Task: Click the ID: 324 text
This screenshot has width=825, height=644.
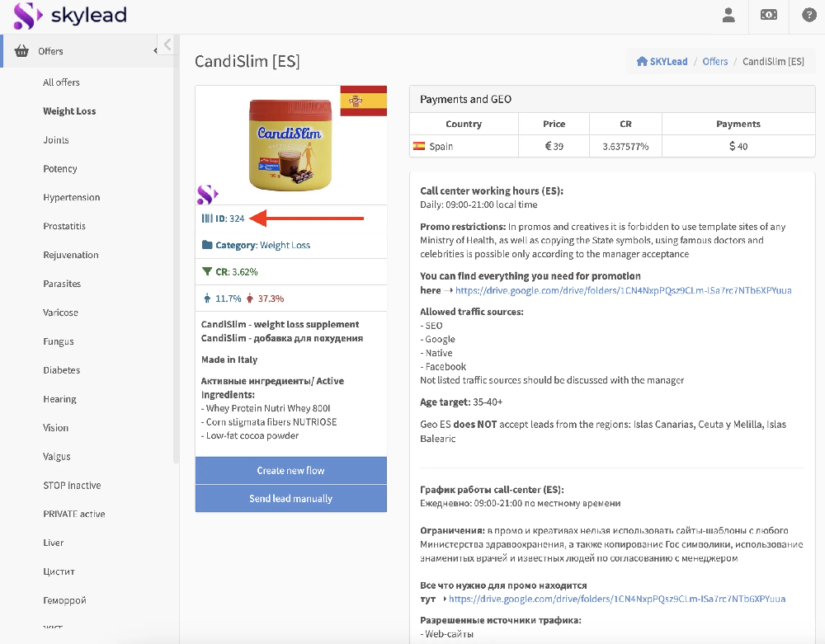Action: point(230,219)
